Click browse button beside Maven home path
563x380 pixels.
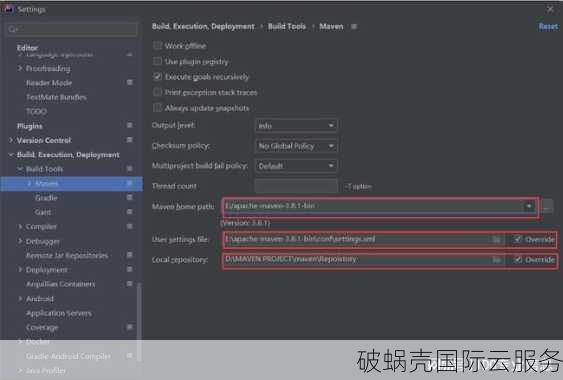(547, 207)
